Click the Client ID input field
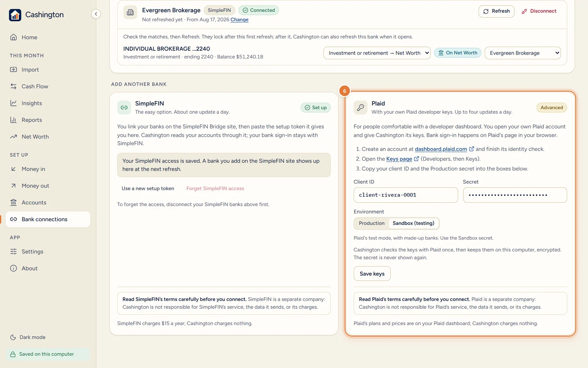The height and width of the screenshot is (368, 588). tap(405, 195)
